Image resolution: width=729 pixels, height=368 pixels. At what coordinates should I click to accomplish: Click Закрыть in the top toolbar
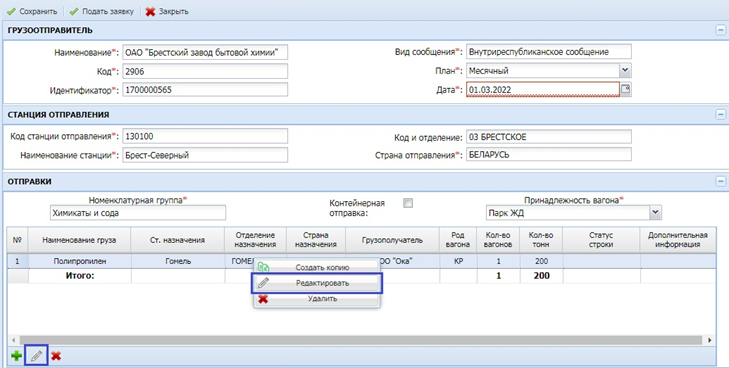pos(167,12)
